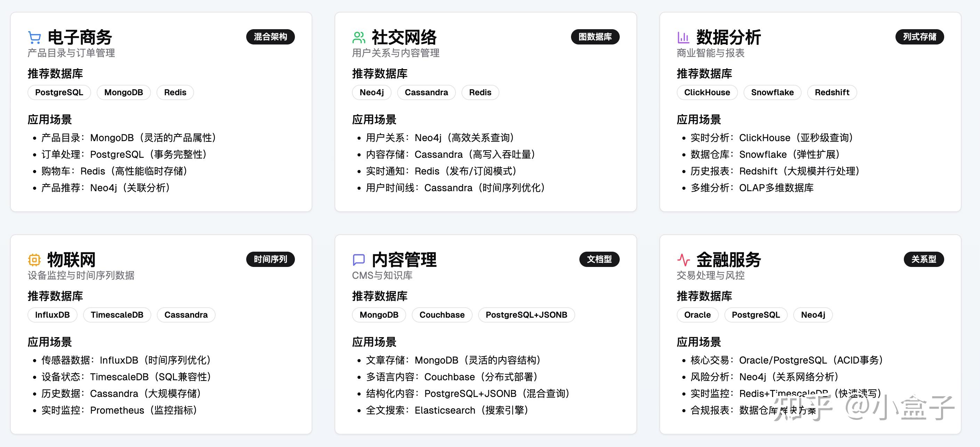This screenshot has height=447, width=980.
Task: Click subtitle 产品目录与订单管理
Action: pyautogui.click(x=71, y=53)
